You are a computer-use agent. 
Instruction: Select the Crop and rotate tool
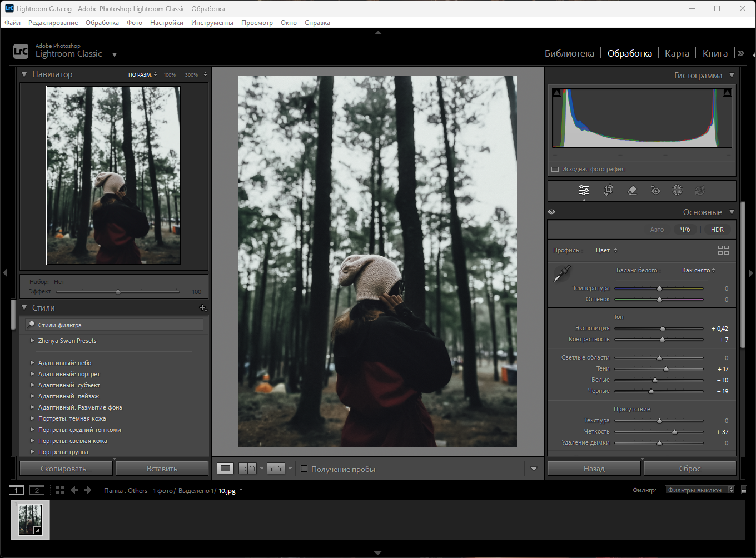608,191
